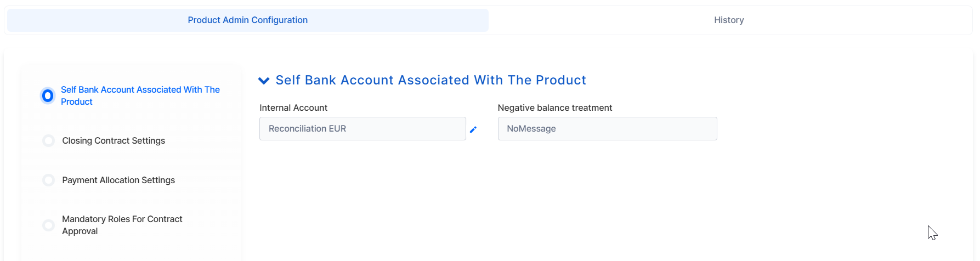The height and width of the screenshot is (261, 980).
Task: Click the Reconciliation EUR input field
Action: click(x=362, y=129)
